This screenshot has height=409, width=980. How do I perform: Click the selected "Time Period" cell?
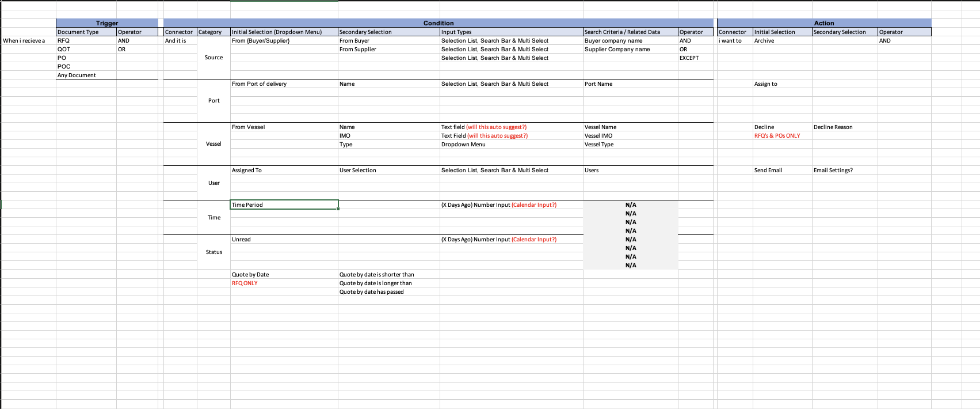pos(284,204)
